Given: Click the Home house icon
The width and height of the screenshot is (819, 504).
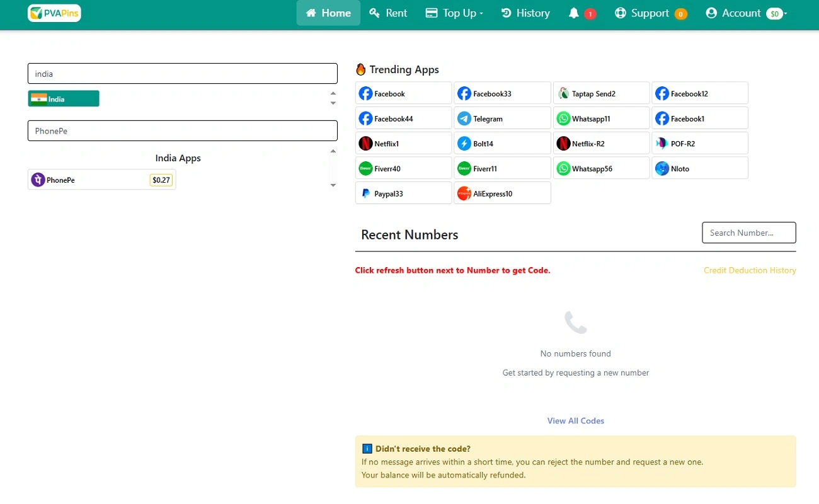Looking at the screenshot, I should tap(311, 13).
